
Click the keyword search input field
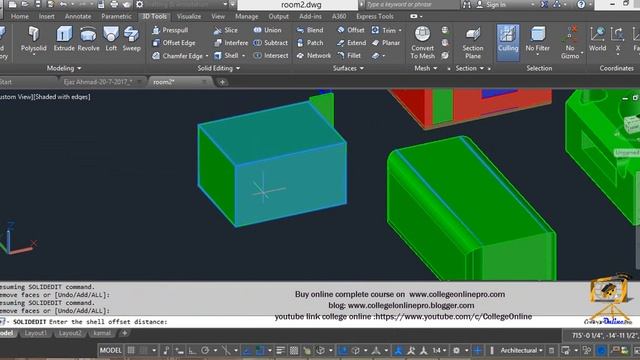pyautogui.click(x=411, y=4)
